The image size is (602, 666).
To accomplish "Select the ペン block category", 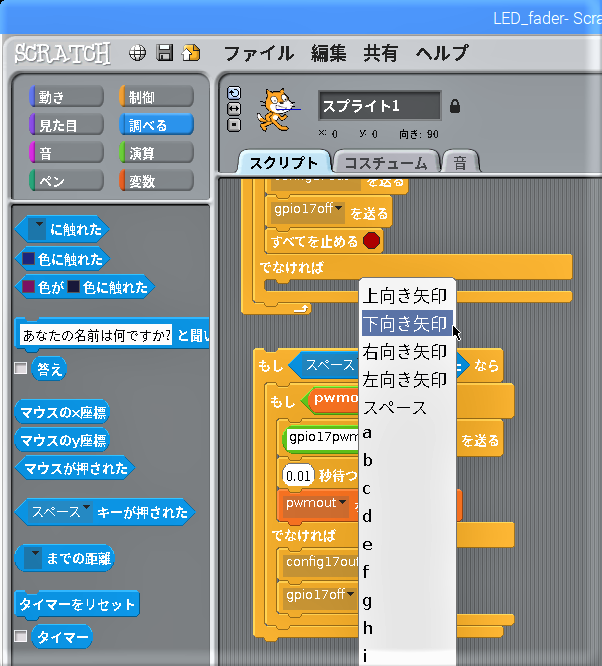I will pos(66,181).
